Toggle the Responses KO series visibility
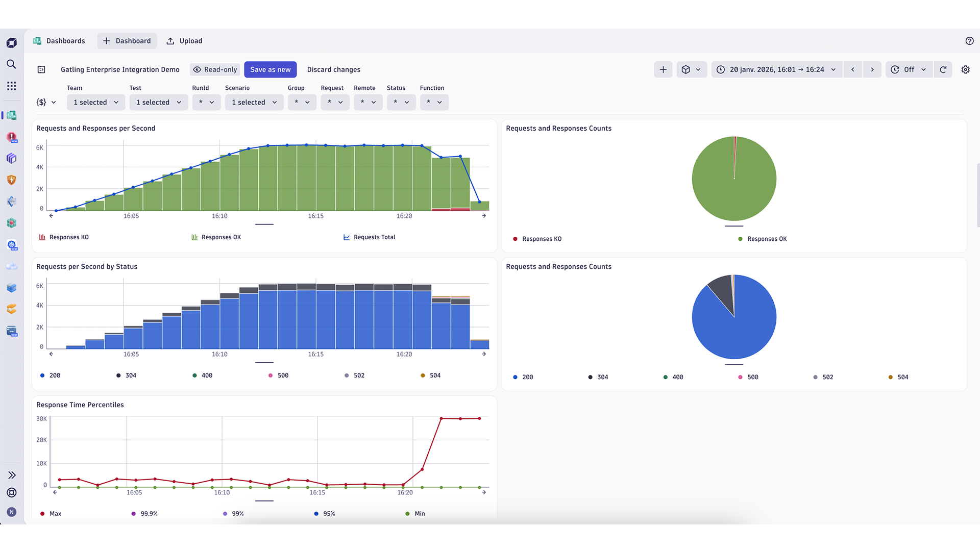 pyautogui.click(x=68, y=237)
